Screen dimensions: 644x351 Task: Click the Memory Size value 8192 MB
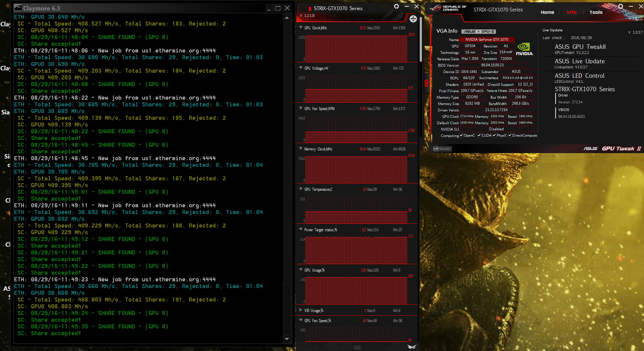(472, 104)
